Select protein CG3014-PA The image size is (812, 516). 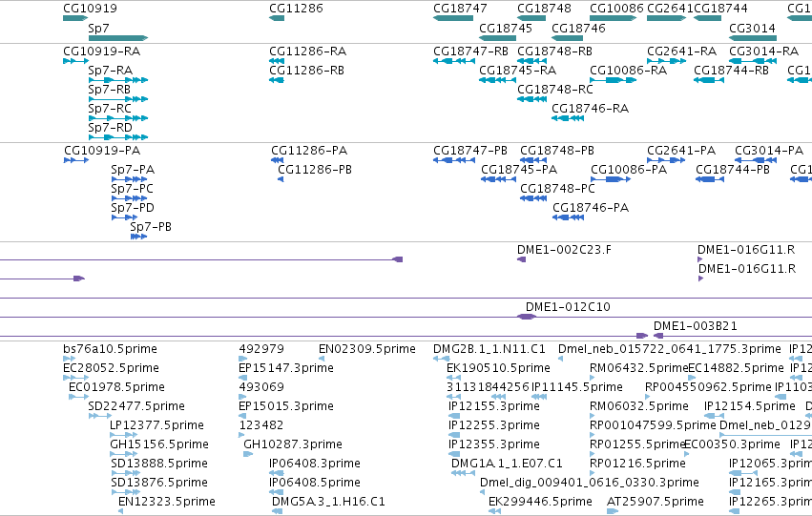pos(769,151)
